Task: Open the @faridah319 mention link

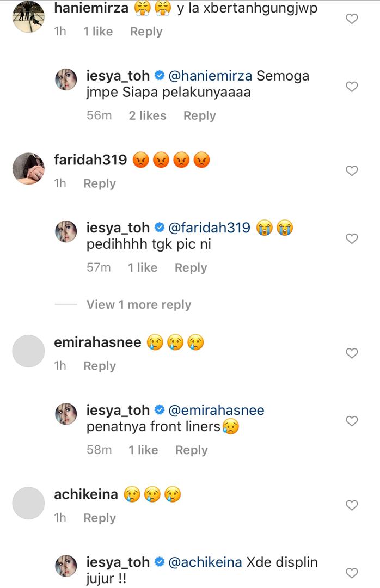Action: (x=211, y=228)
